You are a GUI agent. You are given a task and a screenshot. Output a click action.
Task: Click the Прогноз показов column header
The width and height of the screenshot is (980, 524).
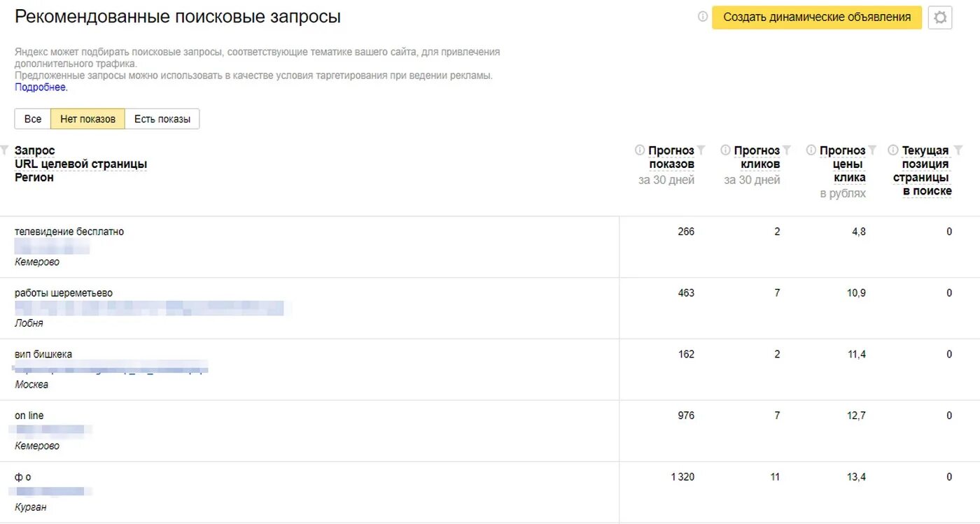(x=671, y=157)
